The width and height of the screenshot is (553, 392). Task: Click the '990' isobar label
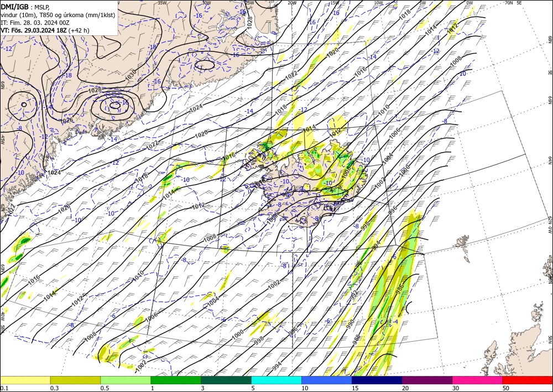(x=350, y=325)
